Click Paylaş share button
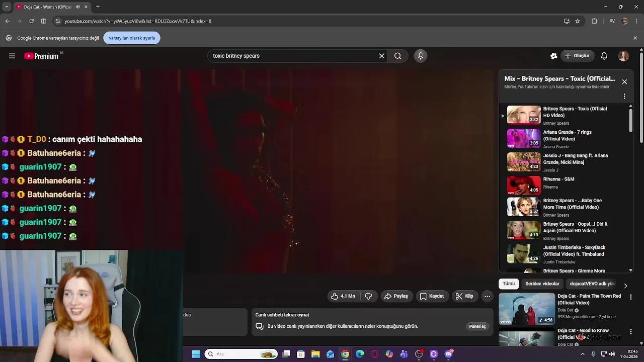The height and width of the screenshot is (362, 644). 396,296
